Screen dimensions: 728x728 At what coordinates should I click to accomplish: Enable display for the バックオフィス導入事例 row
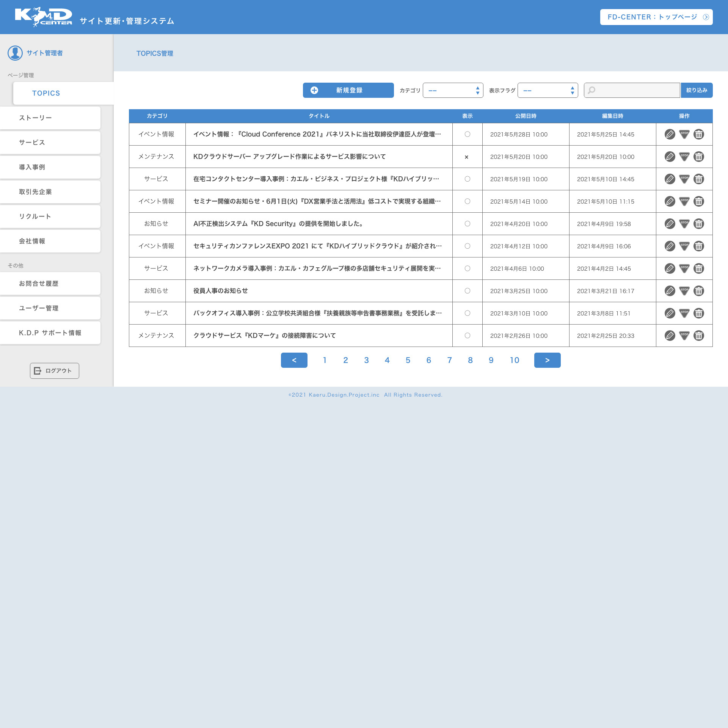467,313
